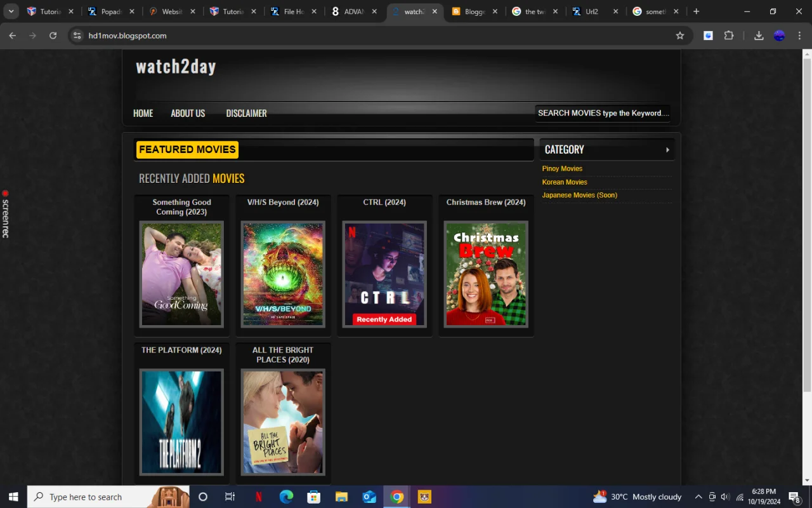
Task: Open the Wi-Fi network icon
Action: point(740,497)
